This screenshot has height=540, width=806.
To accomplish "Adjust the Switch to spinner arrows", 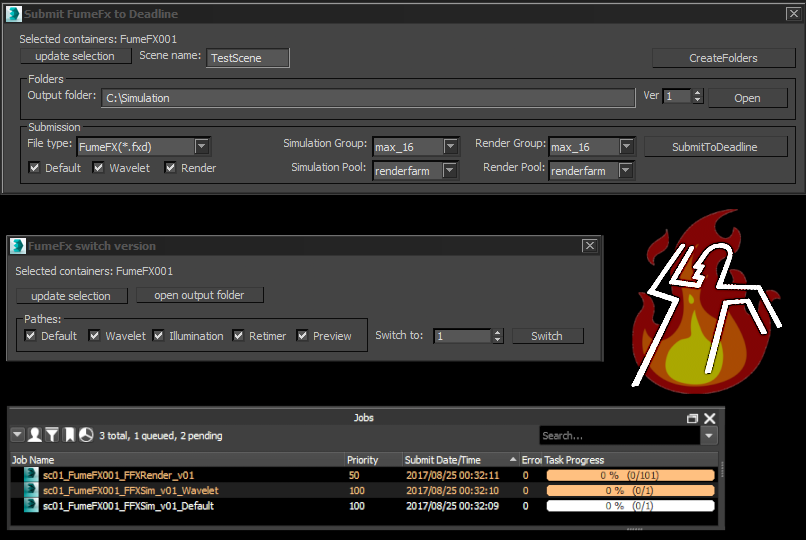I will tap(497, 336).
